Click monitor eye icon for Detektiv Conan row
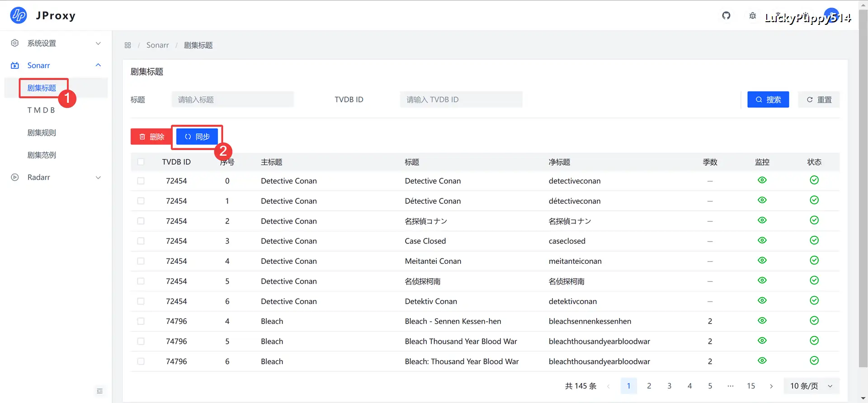Viewport: 868px width, 403px height. 762,300
